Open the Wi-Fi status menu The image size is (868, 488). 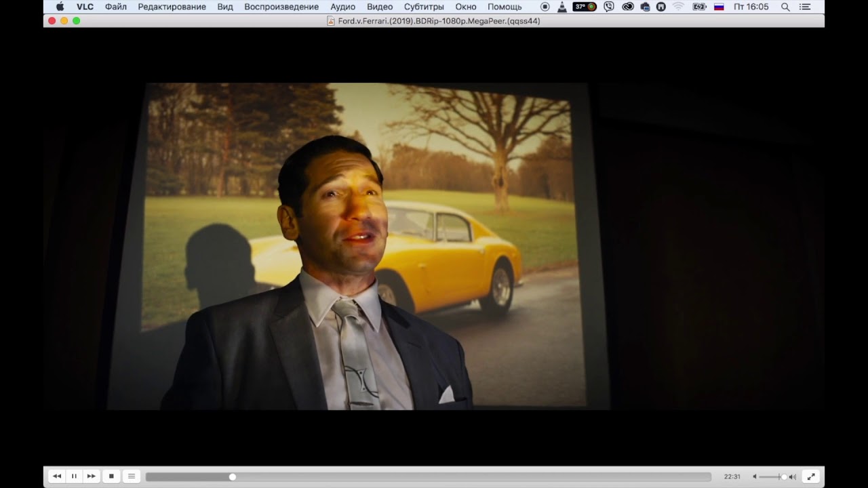tap(678, 7)
